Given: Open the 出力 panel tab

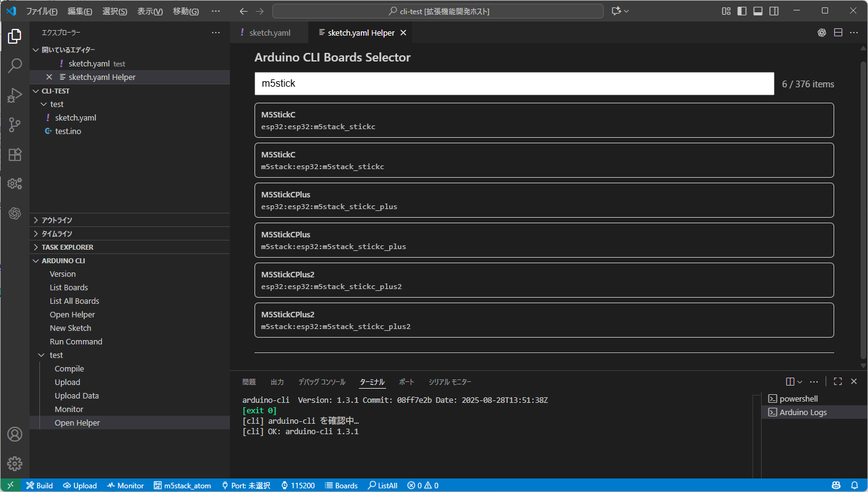Looking at the screenshot, I should click(277, 382).
